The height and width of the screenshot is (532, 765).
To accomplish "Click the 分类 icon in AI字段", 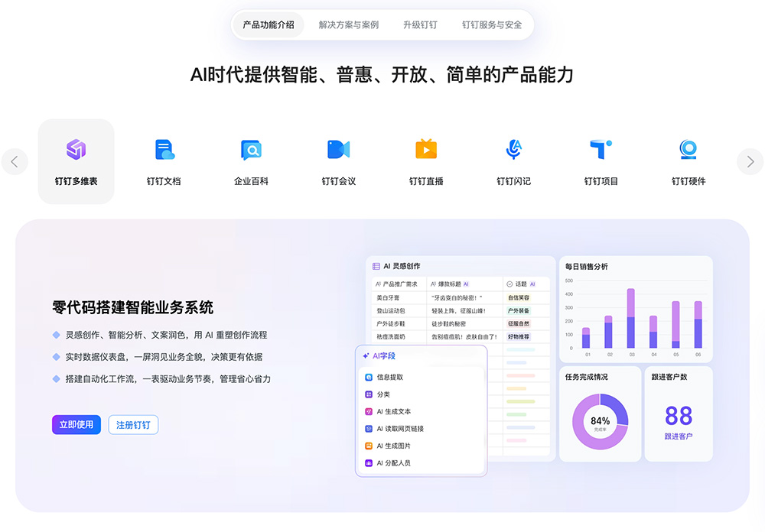I will [x=369, y=394].
